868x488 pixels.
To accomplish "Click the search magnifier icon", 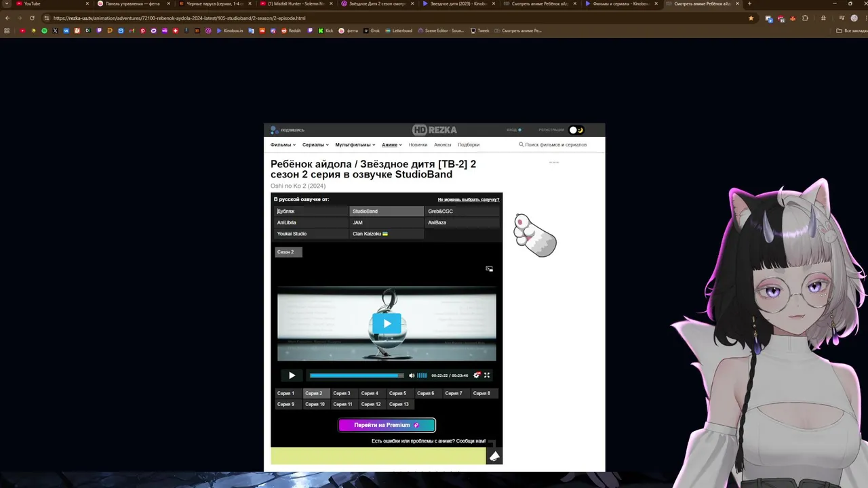I will (521, 144).
